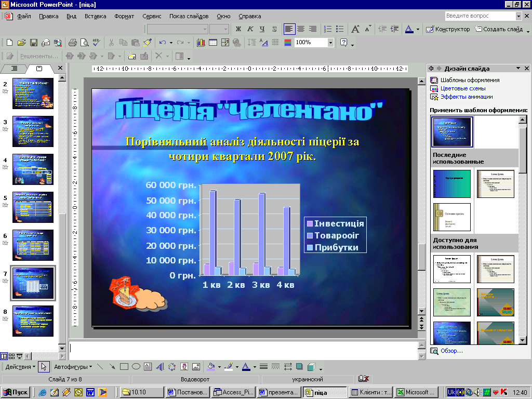The height and width of the screenshot is (399, 532).
Task: Select slide 4 thumbnail
Action: tap(33, 169)
